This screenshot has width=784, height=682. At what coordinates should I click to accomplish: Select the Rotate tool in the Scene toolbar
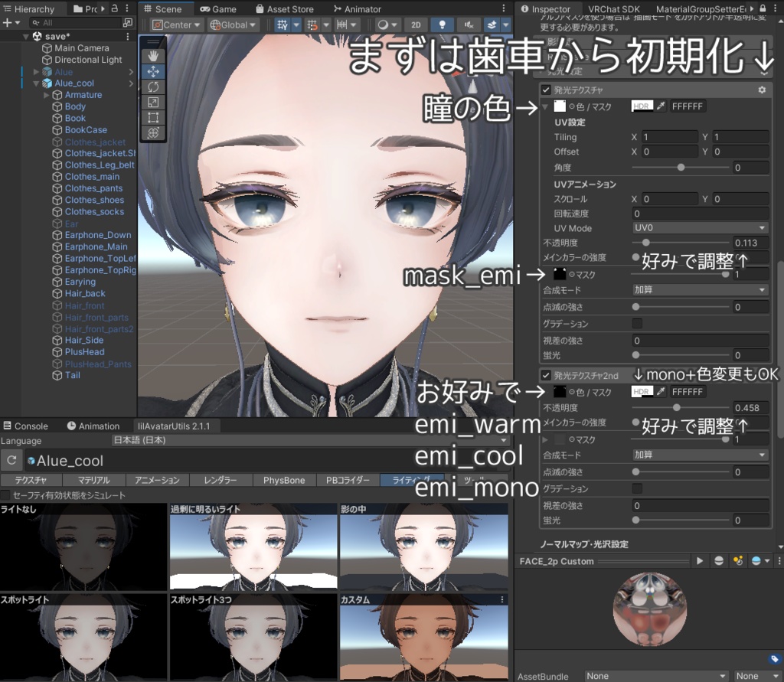click(x=153, y=86)
